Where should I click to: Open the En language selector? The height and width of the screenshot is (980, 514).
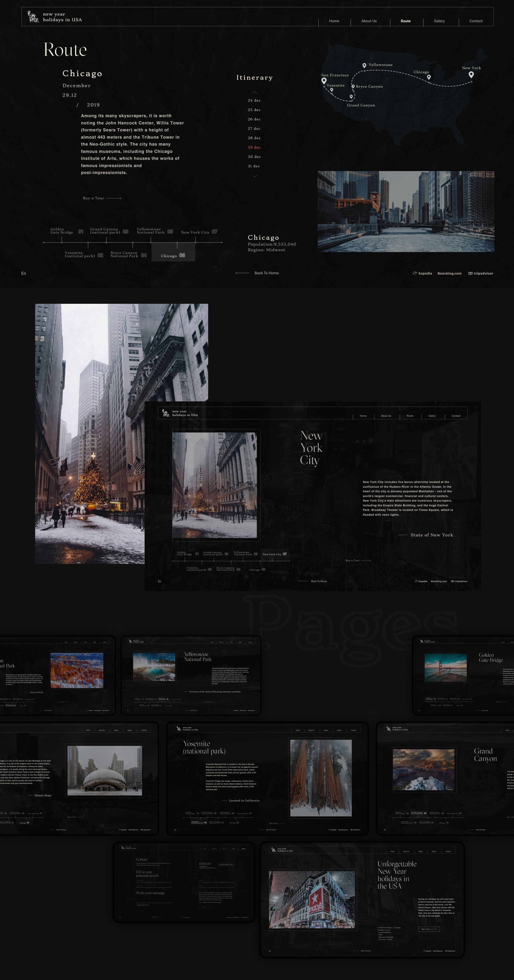24,273
